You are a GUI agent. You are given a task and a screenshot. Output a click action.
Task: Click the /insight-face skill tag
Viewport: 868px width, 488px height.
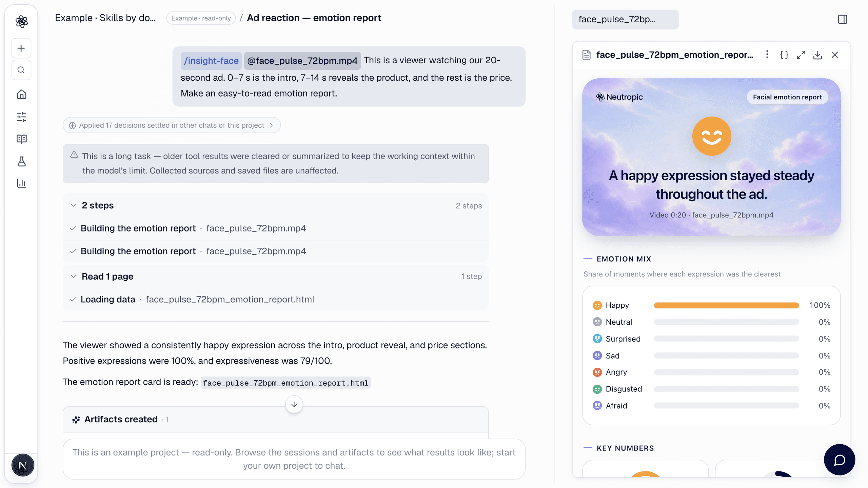(211, 61)
